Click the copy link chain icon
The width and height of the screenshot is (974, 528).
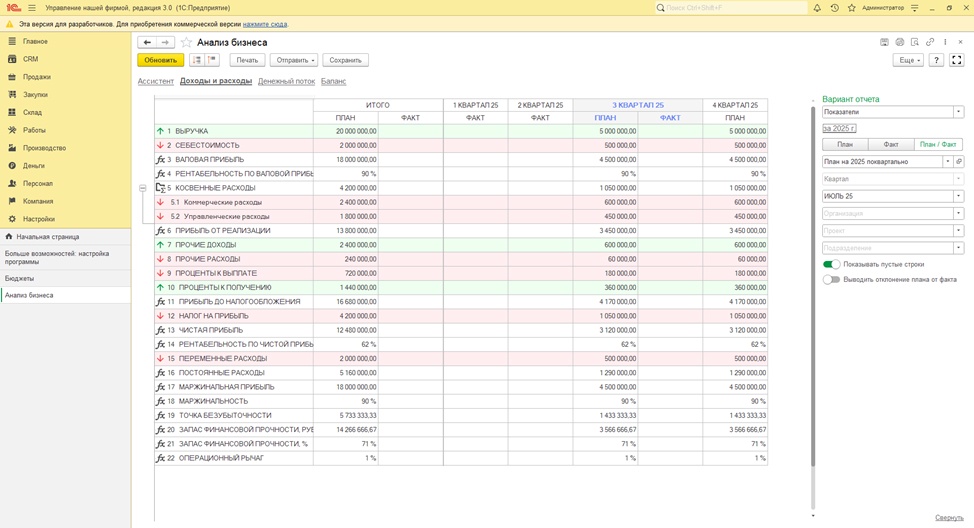(x=930, y=43)
